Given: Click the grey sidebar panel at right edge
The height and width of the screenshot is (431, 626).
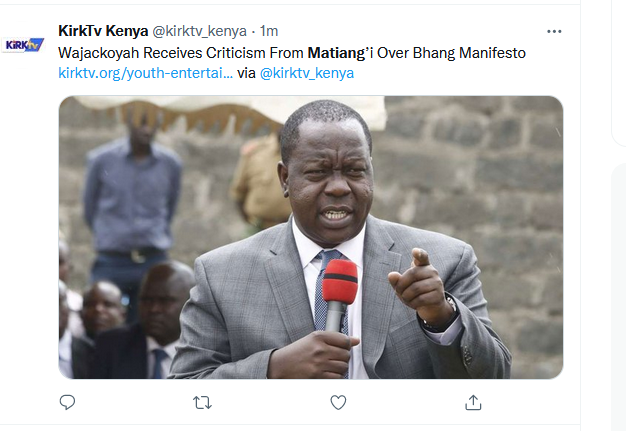Looking at the screenshot, I should pyautogui.click(x=619, y=297).
